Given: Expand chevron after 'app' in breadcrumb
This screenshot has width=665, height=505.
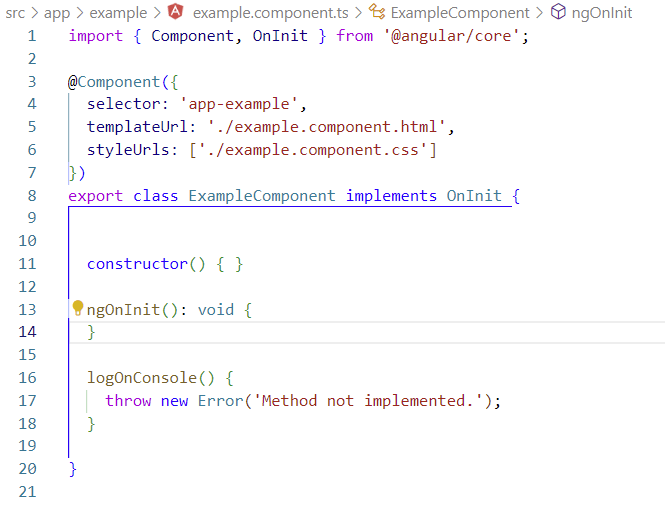Looking at the screenshot, I should click(x=80, y=13).
